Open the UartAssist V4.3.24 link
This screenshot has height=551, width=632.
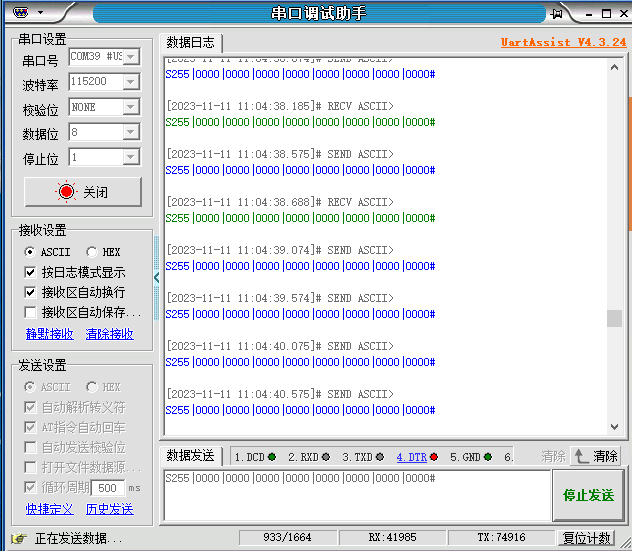click(x=563, y=42)
